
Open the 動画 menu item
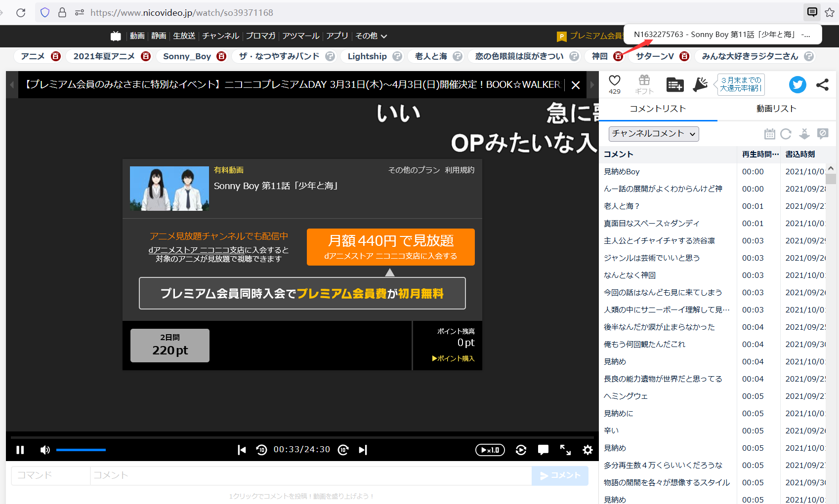pyautogui.click(x=137, y=36)
